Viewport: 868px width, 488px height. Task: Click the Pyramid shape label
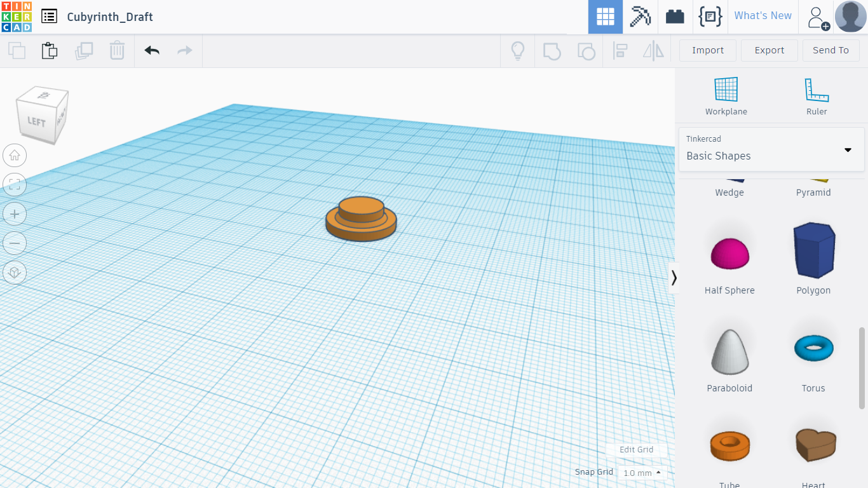point(813,193)
